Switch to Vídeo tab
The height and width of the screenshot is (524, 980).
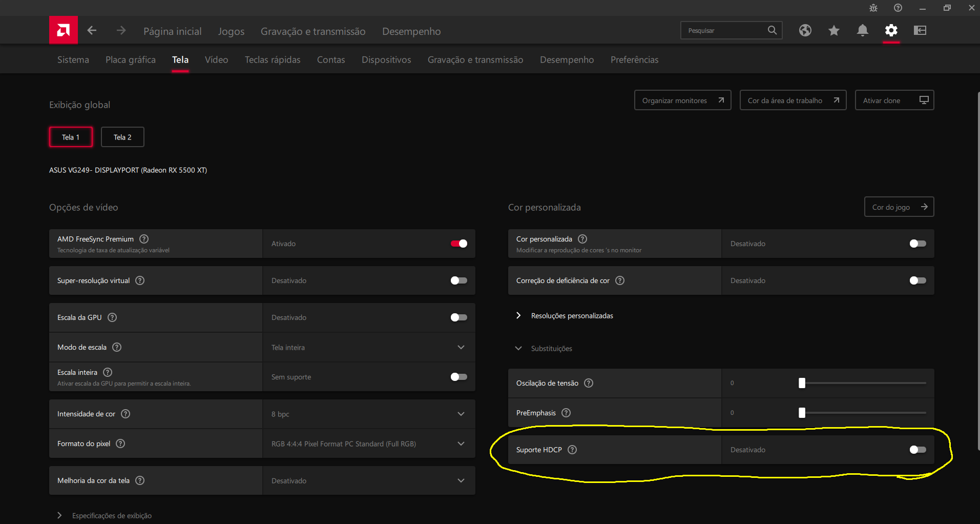tap(217, 59)
